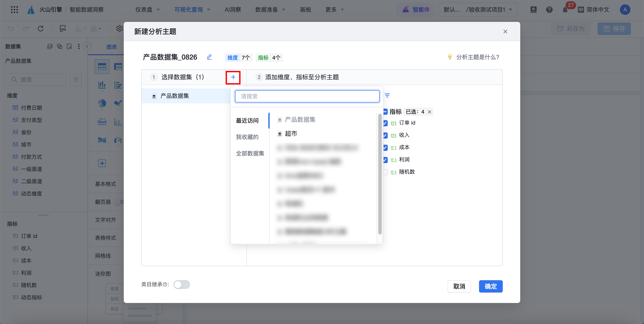This screenshot has width=644, height=324.
Task: Click the 智能体 agent icon
Action: (406, 10)
